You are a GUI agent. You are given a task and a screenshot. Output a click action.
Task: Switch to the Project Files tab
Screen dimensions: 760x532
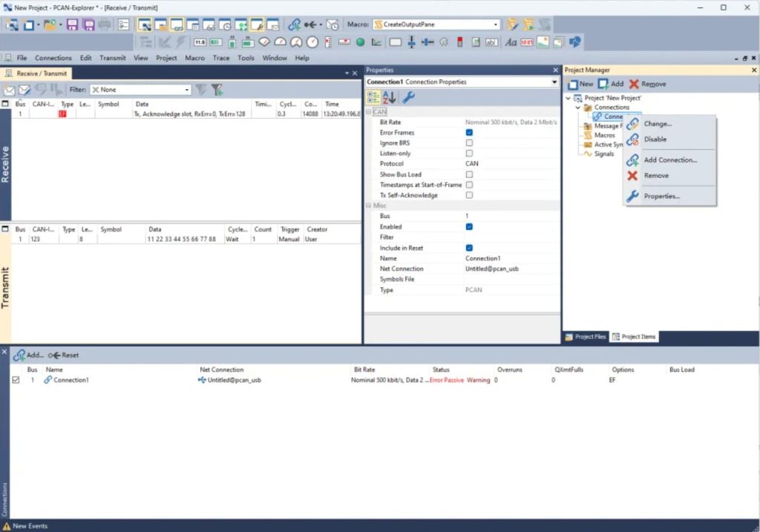pos(586,337)
